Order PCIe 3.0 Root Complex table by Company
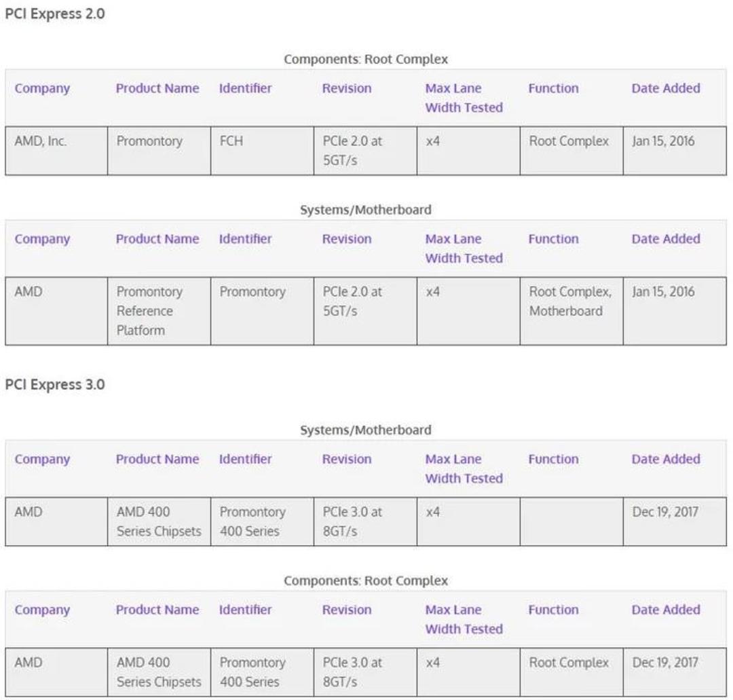Image resolution: width=733 pixels, height=700 pixels. (42, 610)
